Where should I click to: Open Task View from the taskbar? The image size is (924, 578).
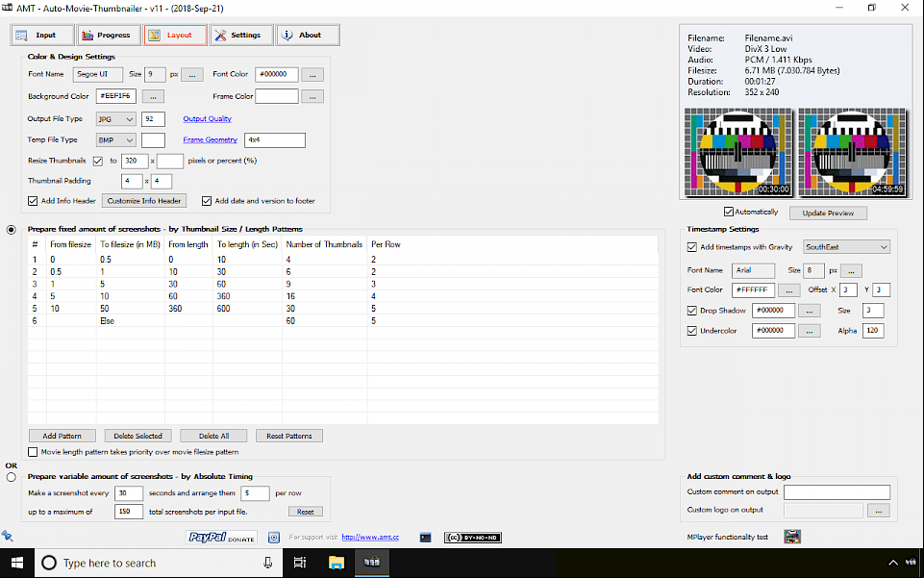[300, 564]
